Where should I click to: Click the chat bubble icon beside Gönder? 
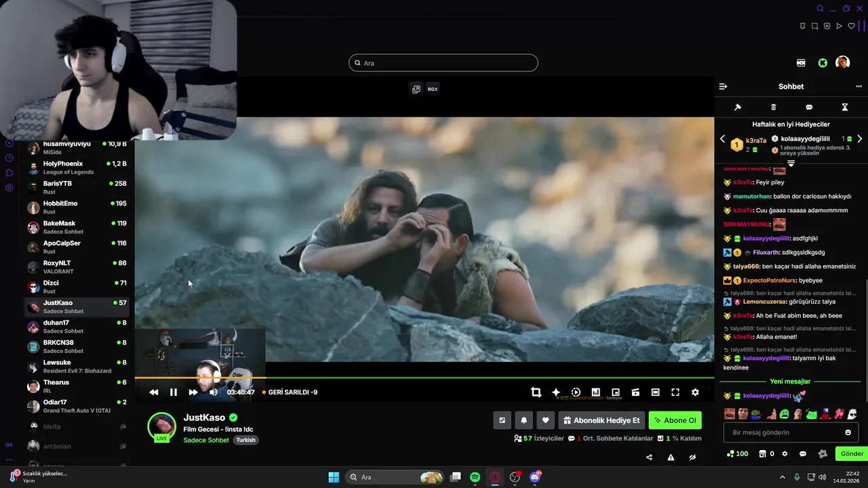(803, 453)
